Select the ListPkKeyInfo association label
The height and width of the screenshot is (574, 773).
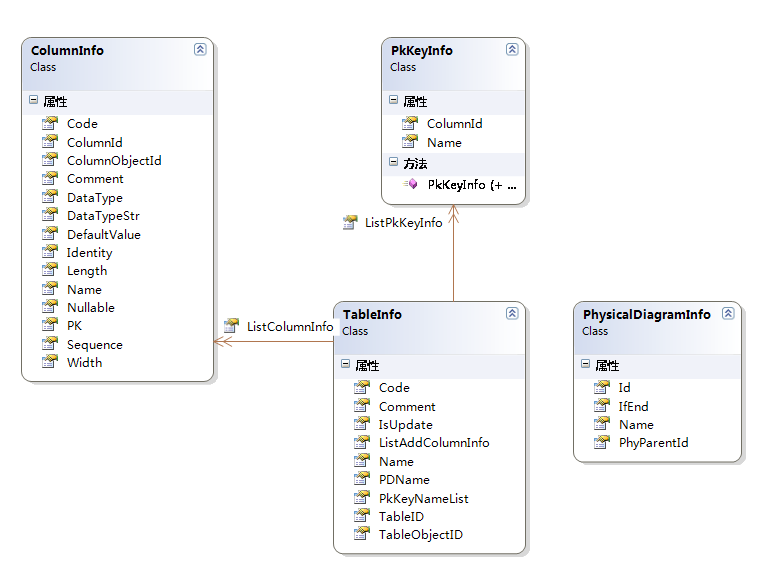pos(403,223)
